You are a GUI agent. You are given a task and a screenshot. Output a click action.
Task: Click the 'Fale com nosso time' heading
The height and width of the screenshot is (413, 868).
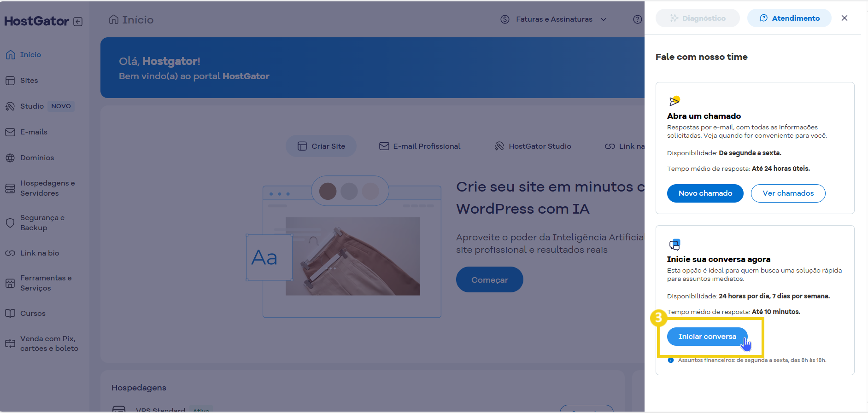701,57
